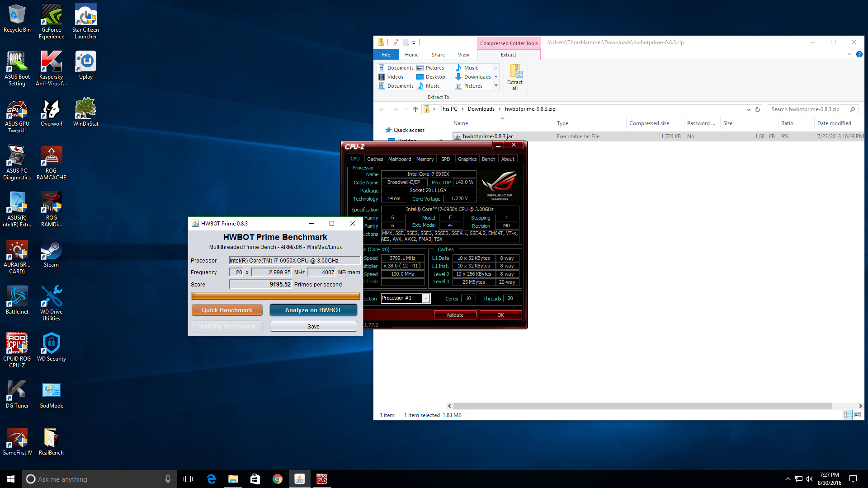Save the HWBOT Prime result
Viewport: 868px width, 488px height.
pos(313,326)
